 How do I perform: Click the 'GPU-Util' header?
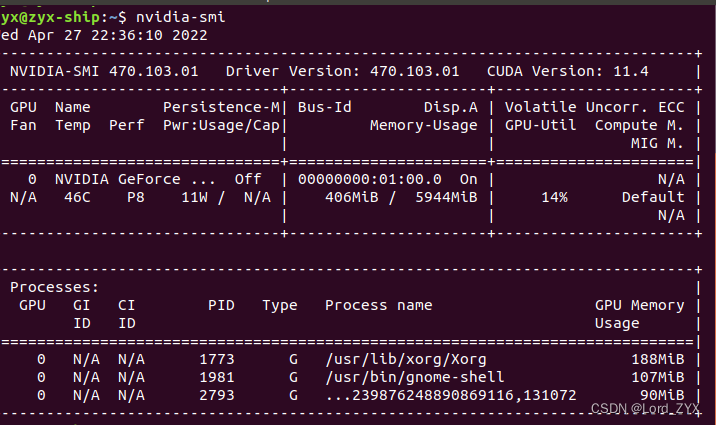click(x=541, y=125)
